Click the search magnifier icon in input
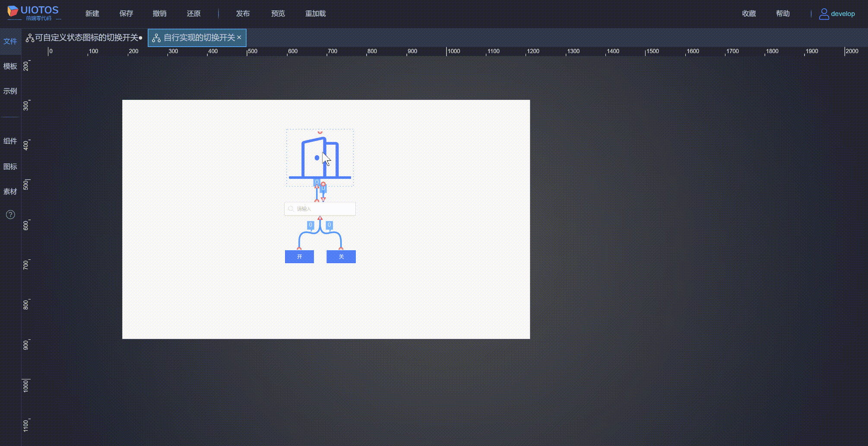868x446 pixels. [291, 209]
